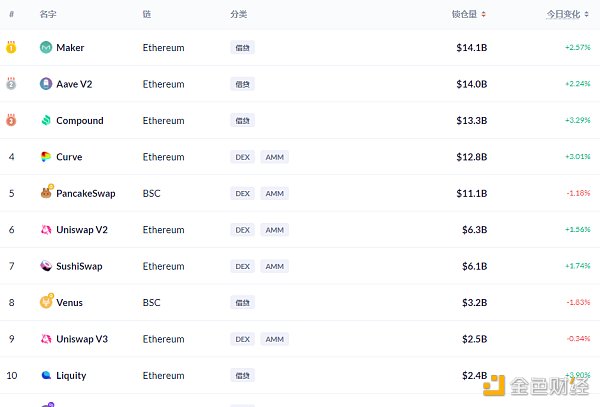This screenshot has width=600, height=407.
Task: Click the Aave V2 logo icon
Action: tap(46, 84)
